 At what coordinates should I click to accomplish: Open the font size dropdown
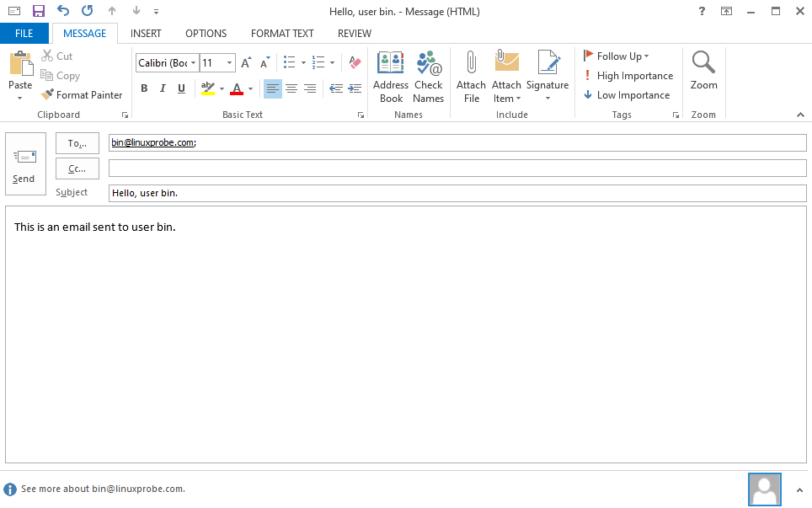pyautogui.click(x=230, y=63)
